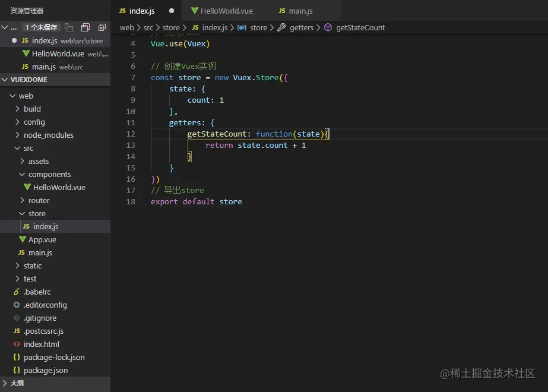Click the 'Vue.use(Vuex)' code line
The height and width of the screenshot is (392, 548).
point(180,44)
